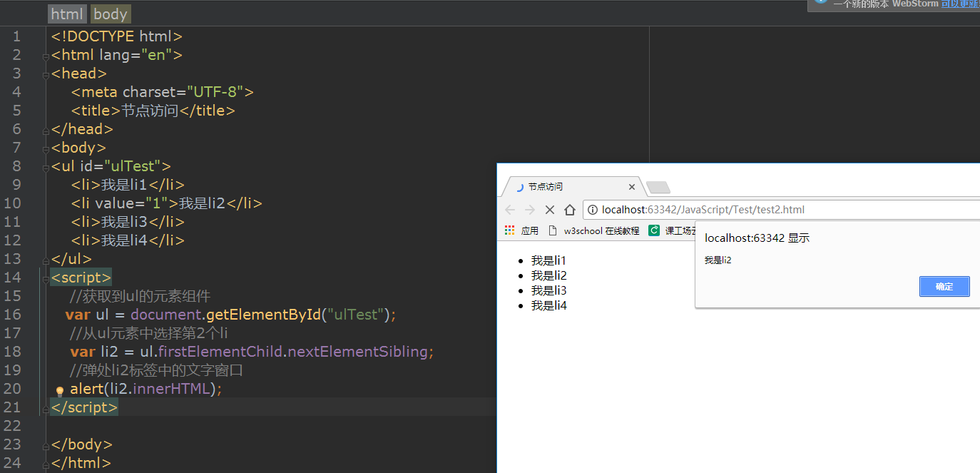Click the li value="1" code line
Screen dimensions: 980x473
pyautogui.click(x=166, y=203)
